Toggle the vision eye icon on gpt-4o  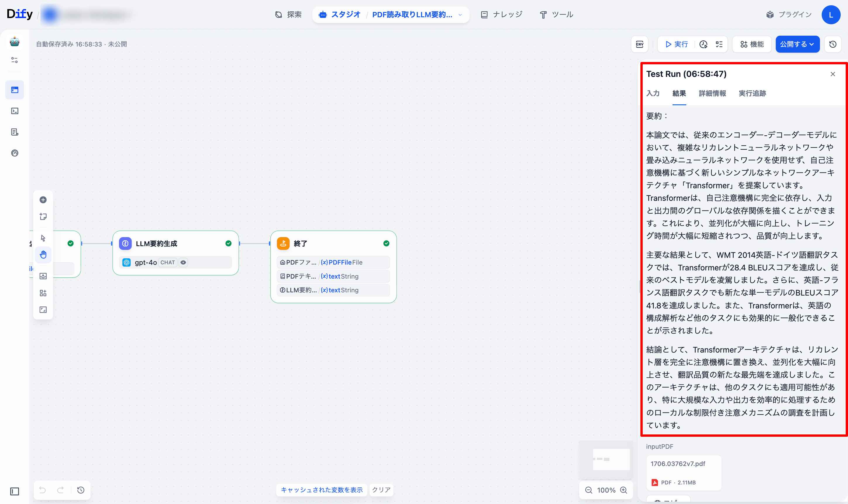coord(183,263)
